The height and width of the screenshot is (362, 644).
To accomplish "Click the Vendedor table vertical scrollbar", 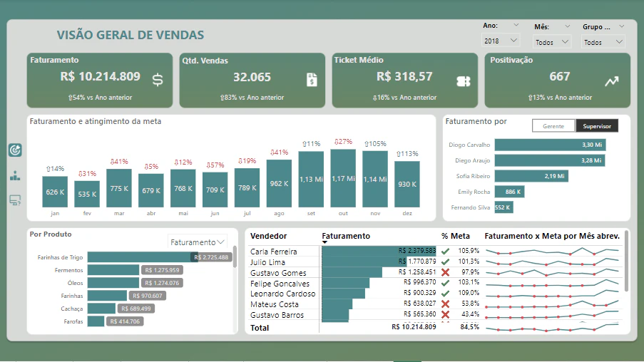I will (626, 261).
